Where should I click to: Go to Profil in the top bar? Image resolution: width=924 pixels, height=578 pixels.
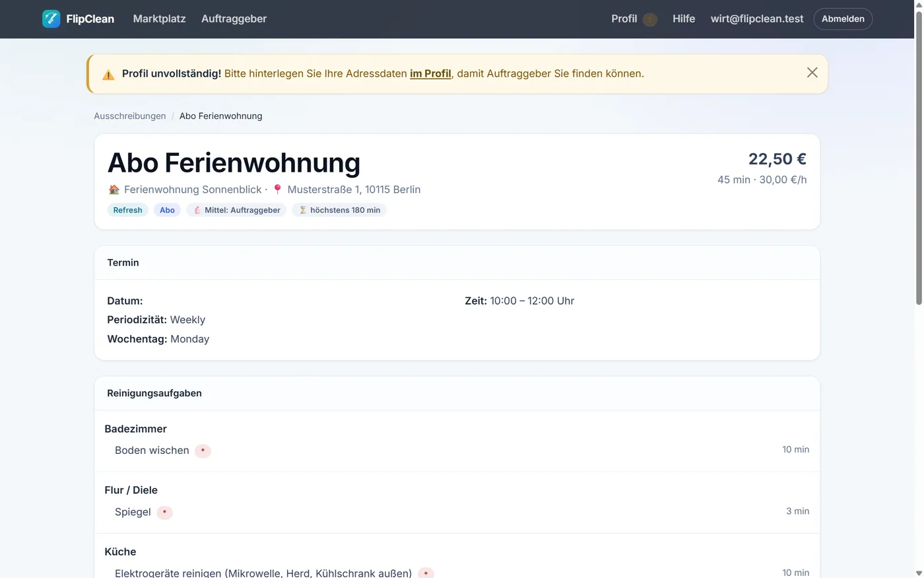(624, 18)
